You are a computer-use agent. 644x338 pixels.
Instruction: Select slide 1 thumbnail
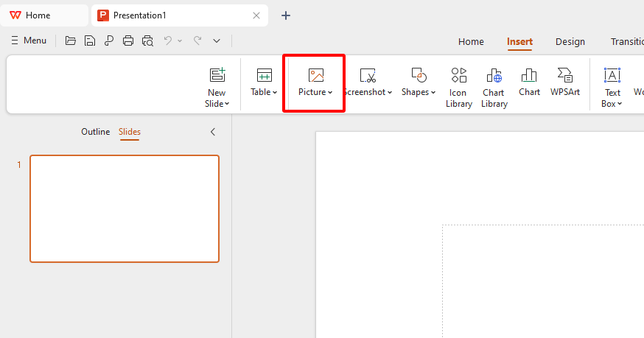click(x=125, y=208)
